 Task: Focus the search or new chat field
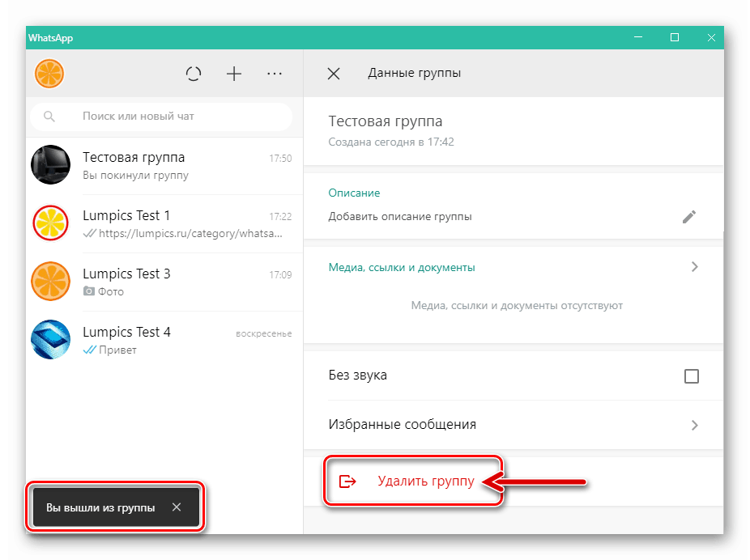(x=161, y=116)
